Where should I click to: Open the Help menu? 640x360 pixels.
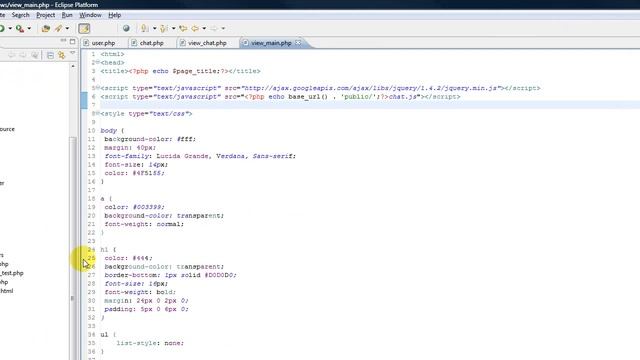click(114, 15)
